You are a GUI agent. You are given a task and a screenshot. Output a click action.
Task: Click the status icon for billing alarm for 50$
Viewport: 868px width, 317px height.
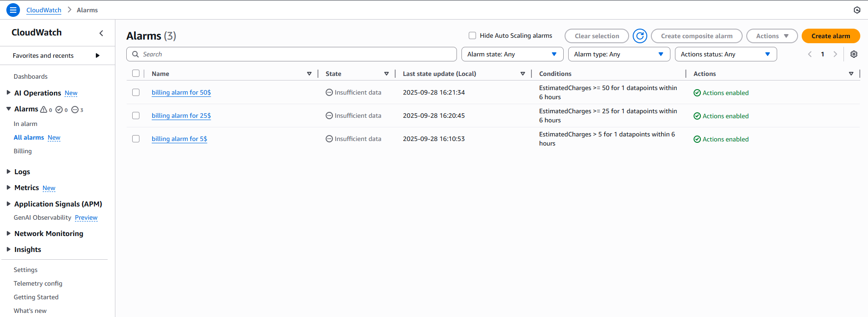click(329, 92)
